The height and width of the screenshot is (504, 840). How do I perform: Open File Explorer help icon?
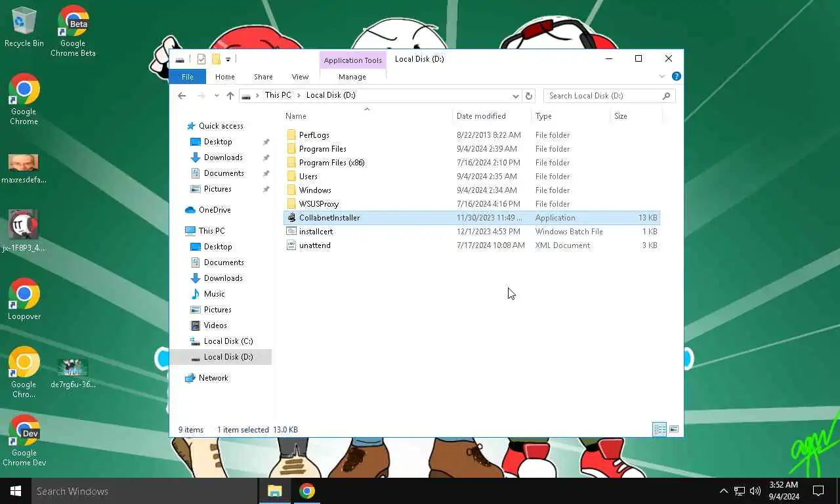[x=676, y=77]
